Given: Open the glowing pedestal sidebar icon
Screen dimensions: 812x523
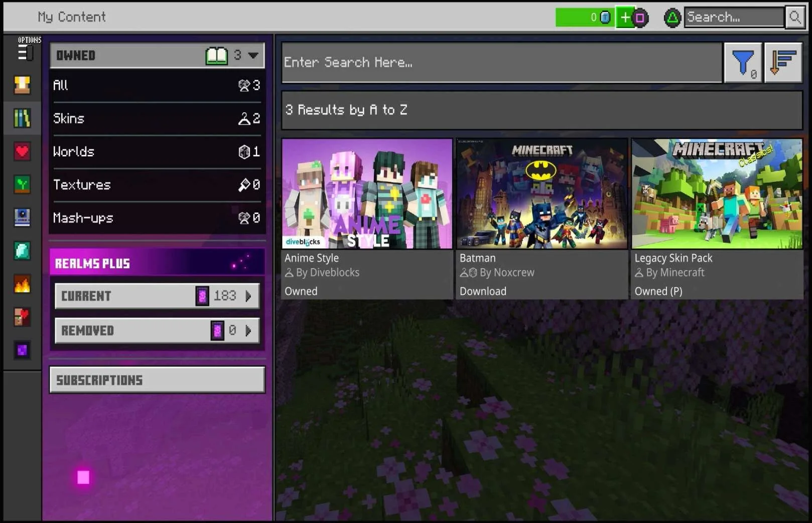Looking at the screenshot, I should click(22, 85).
